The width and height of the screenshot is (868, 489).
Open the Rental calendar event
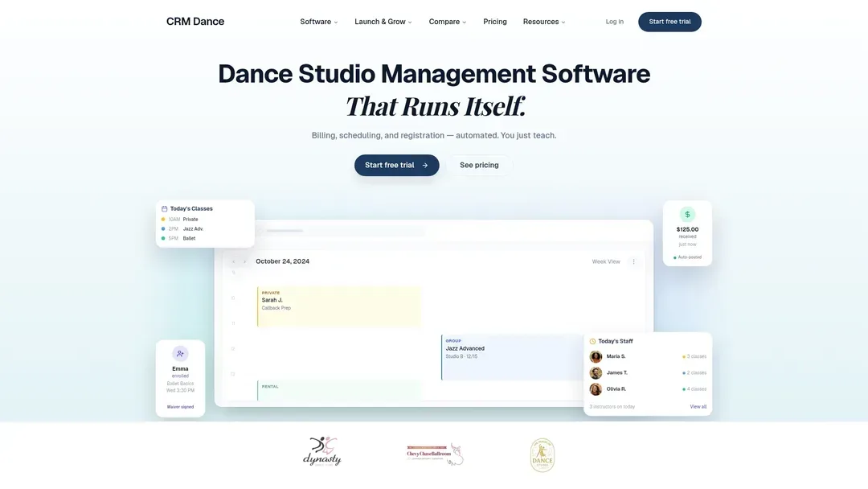339,390
